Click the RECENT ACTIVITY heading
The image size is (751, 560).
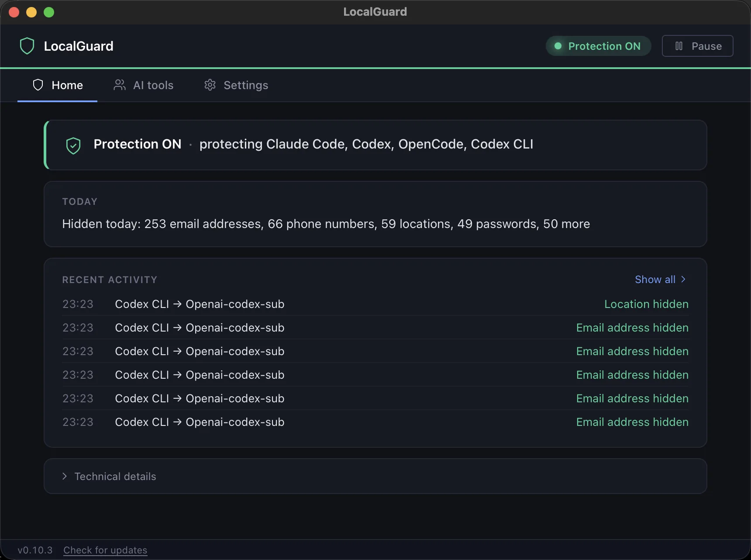(x=110, y=280)
